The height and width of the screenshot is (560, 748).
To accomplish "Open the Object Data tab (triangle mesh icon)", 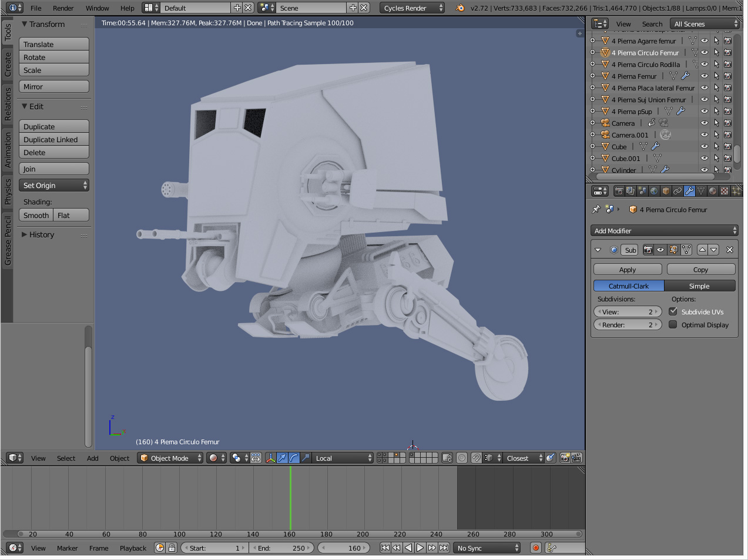I will (701, 191).
